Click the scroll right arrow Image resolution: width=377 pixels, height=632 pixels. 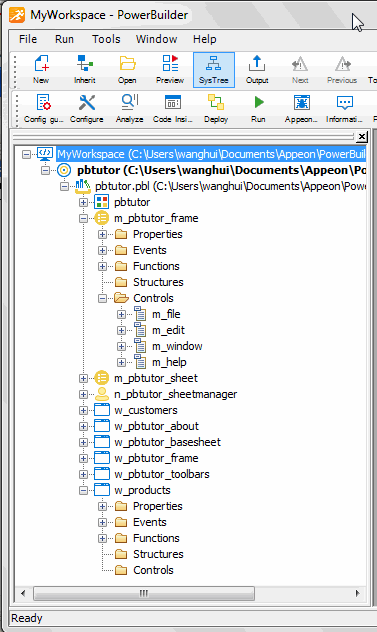(x=357, y=593)
